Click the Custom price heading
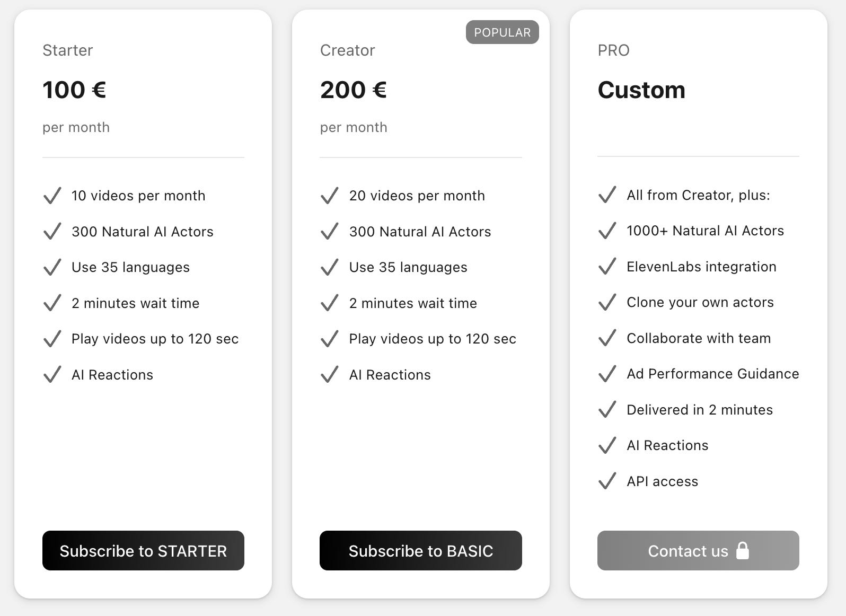 pyautogui.click(x=641, y=90)
